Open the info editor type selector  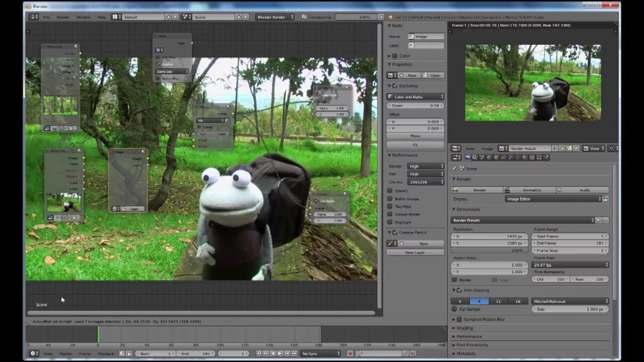(x=33, y=17)
